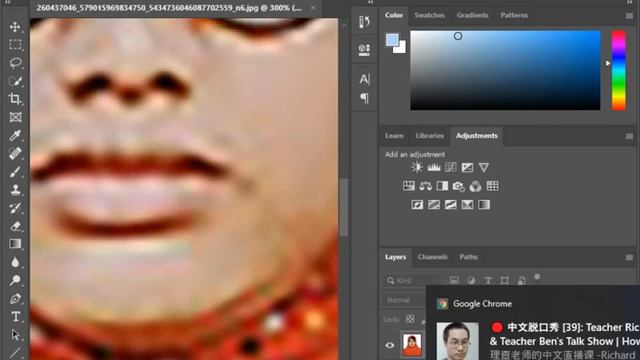The height and width of the screenshot is (360, 640).
Task: Select the Pen tool
Action: 15,298
